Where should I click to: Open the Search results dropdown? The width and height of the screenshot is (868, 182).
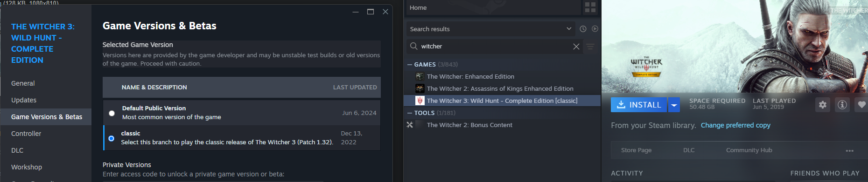click(x=490, y=29)
